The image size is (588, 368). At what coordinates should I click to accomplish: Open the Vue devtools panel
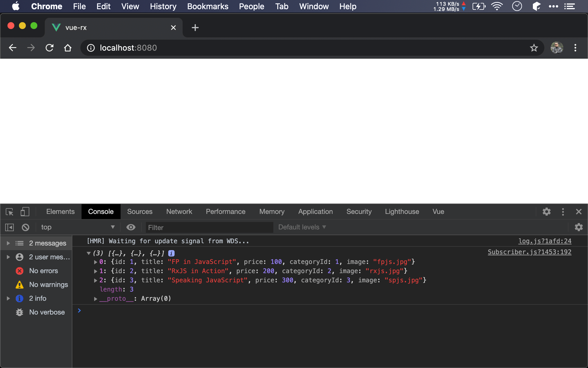(438, 211)
